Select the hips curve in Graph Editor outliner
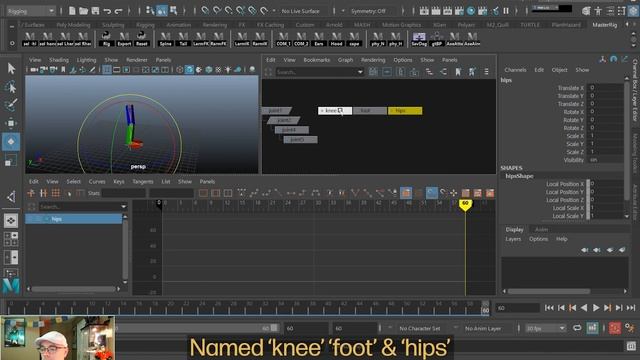This screenshot has height=360, width=640. [73, 219]
